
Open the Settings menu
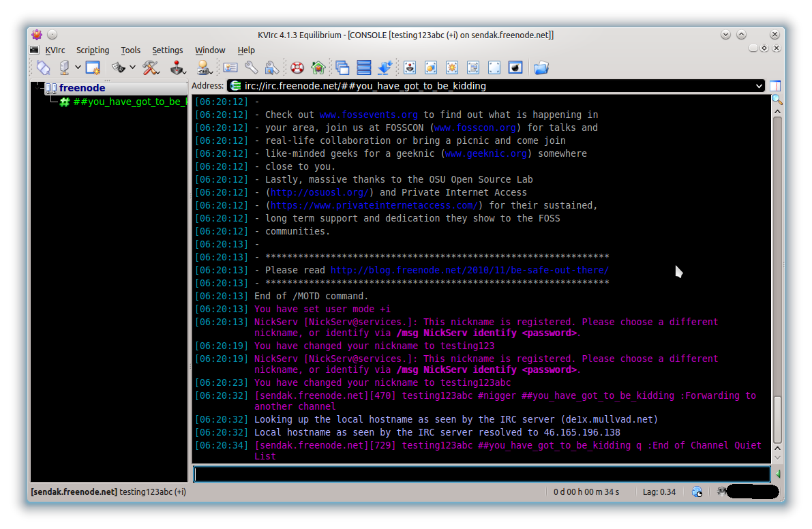[167, 50]
